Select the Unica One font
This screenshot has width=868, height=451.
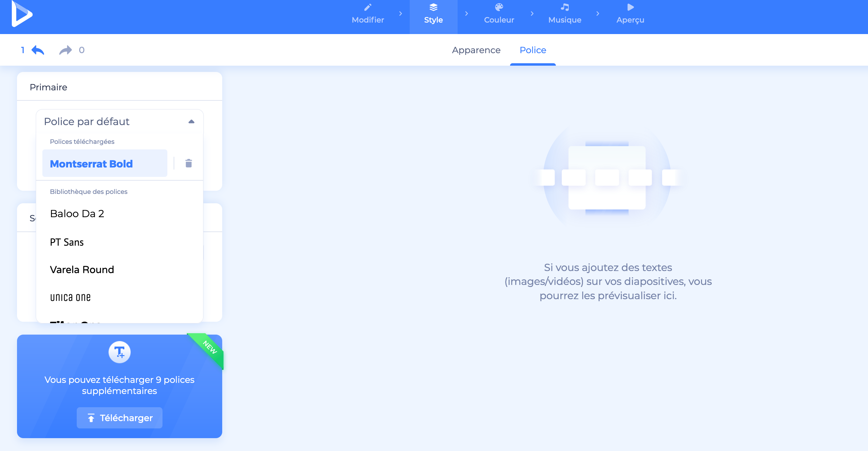[x=70, y=297]
